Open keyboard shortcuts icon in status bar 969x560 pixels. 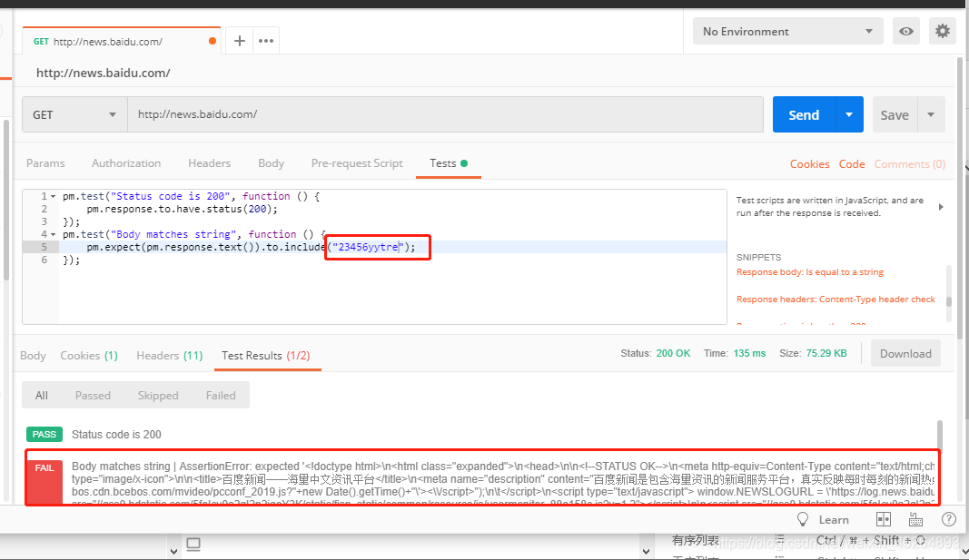pos(915,519)
